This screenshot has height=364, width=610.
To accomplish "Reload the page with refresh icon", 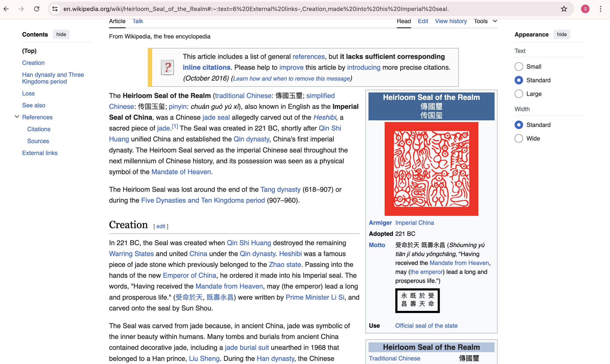I will (37, 9).
